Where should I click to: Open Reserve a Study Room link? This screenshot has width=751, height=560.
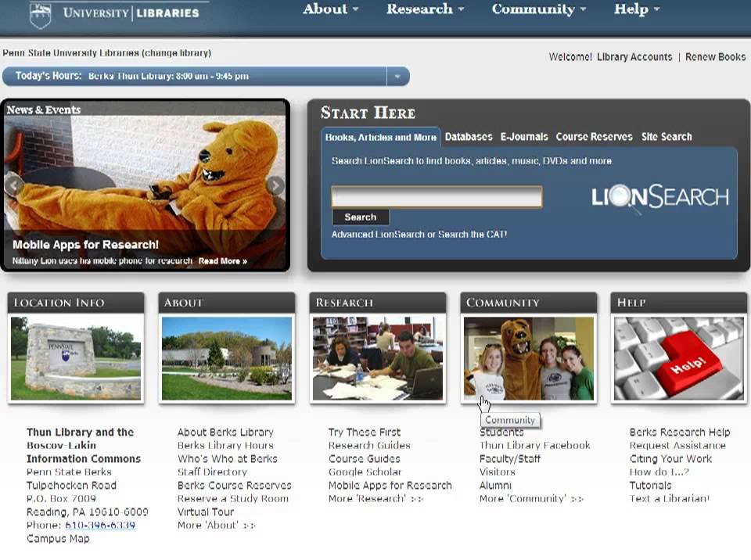[x=233, y=499]
